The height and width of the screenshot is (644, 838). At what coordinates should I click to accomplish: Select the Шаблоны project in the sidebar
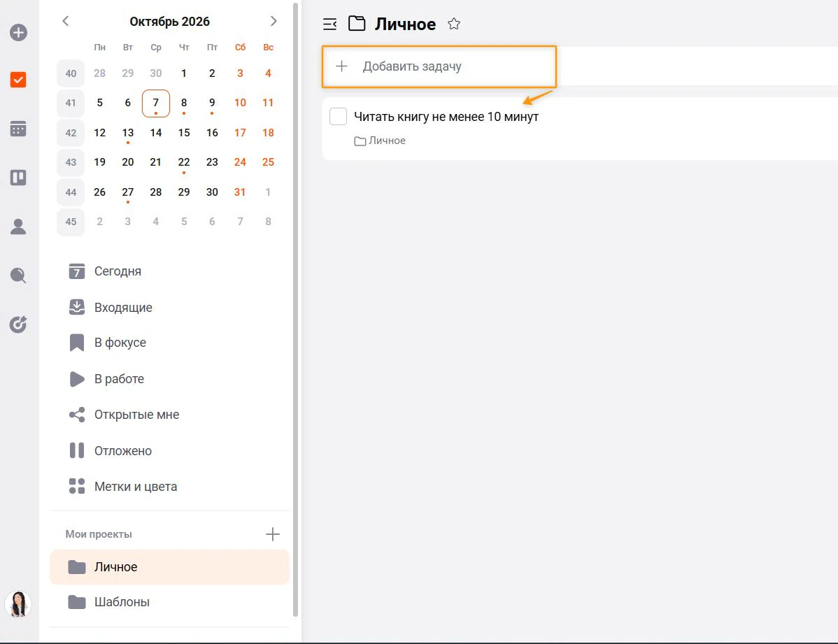[169, 602]
